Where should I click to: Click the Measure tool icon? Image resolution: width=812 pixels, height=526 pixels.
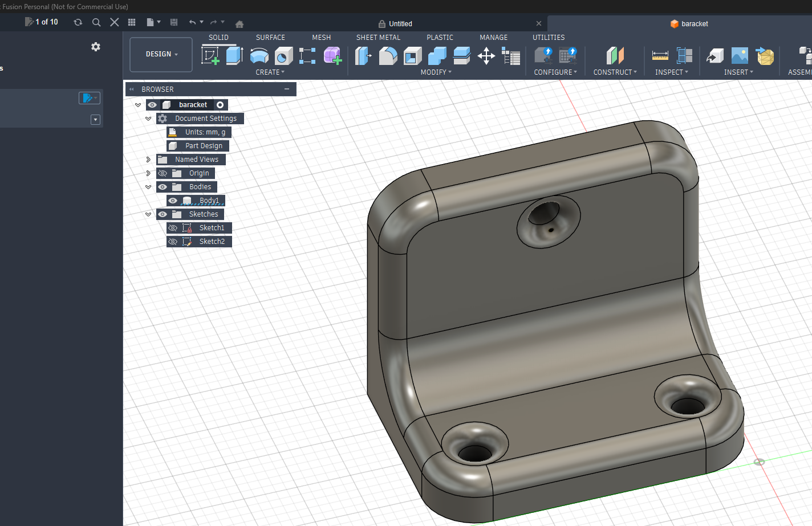point(660,56)
